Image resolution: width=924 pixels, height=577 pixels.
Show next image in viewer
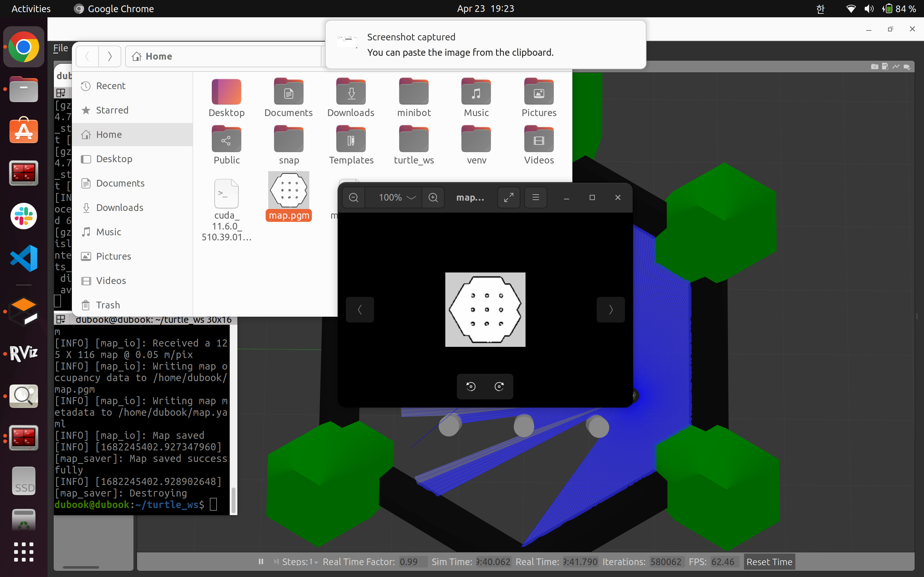[x=611, y=309]
